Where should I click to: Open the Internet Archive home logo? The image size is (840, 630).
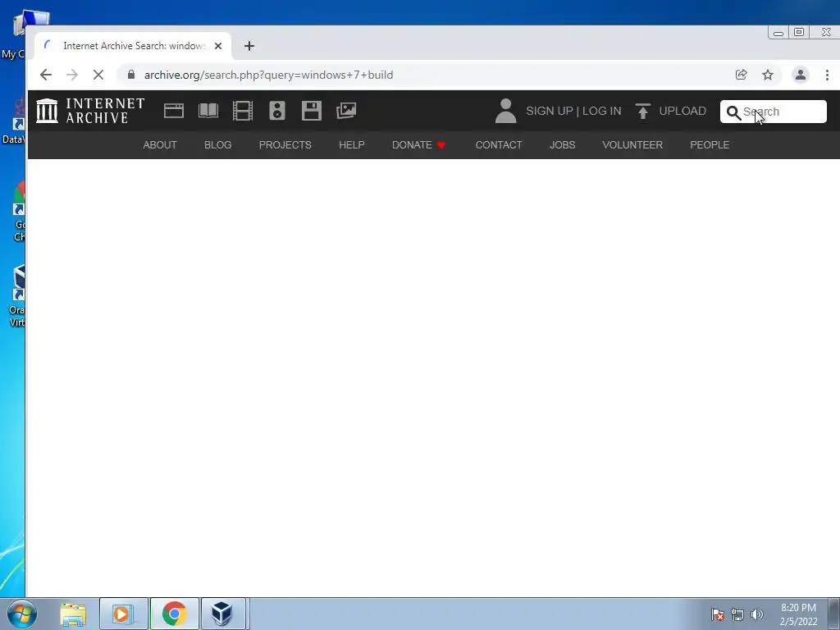coord(90,111)
